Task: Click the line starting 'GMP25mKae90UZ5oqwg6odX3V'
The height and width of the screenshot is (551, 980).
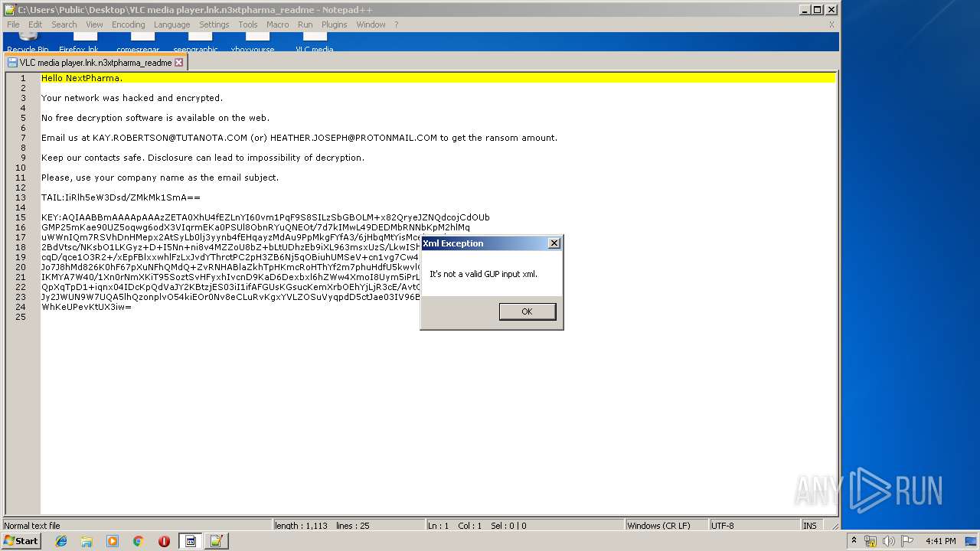Action: (256, 227)
